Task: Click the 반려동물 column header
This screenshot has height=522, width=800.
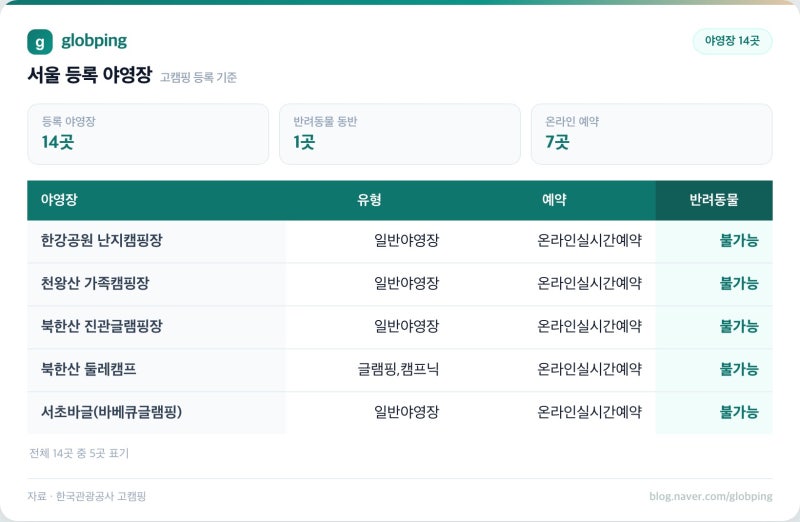Action: click(714, 200)
